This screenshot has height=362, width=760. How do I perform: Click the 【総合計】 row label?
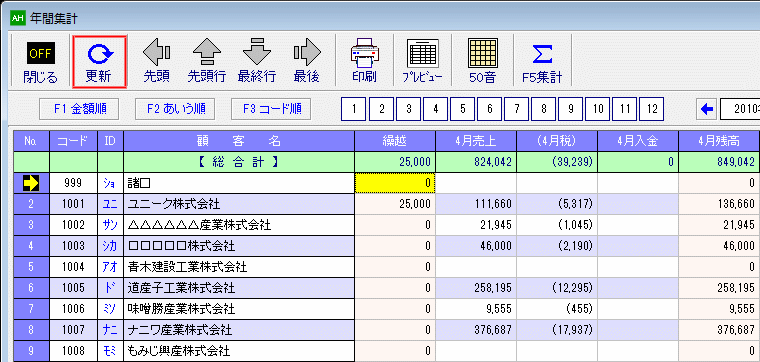click(x=239, y=162)
